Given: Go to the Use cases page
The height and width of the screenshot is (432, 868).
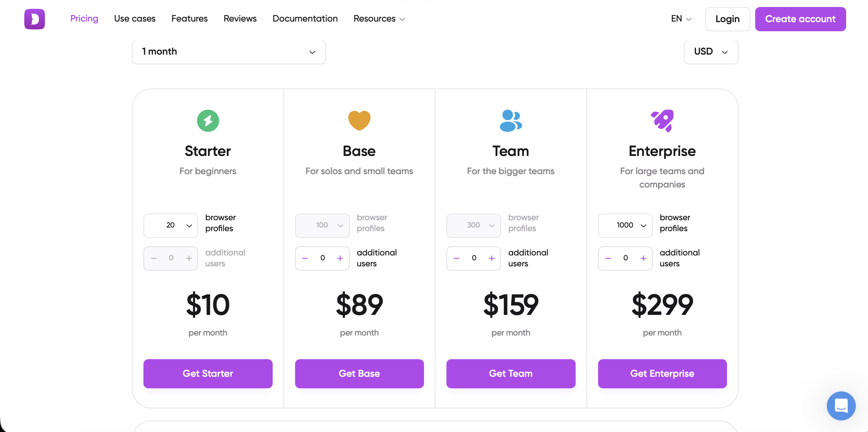Looking at the screenshot, I should coord(135,19).
